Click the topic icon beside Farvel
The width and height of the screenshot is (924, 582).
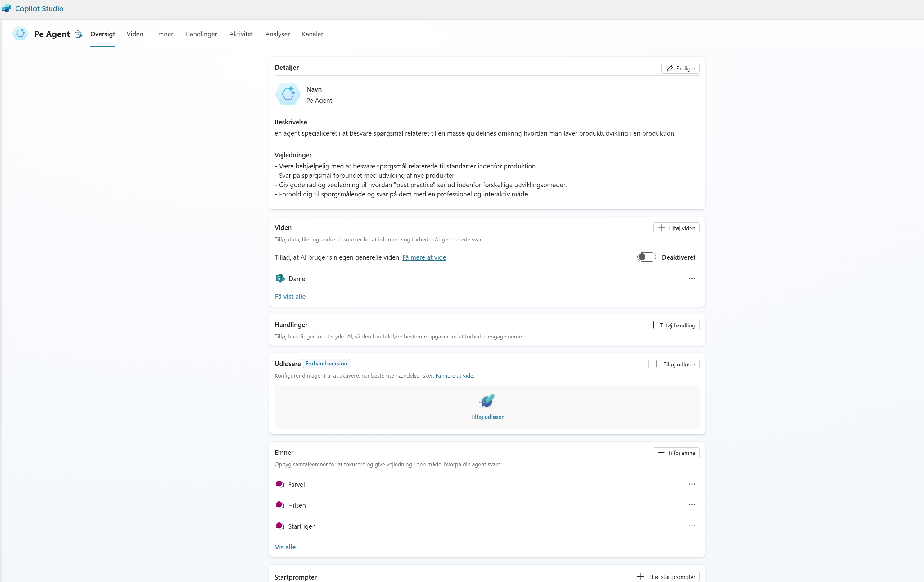click(280, 484)
